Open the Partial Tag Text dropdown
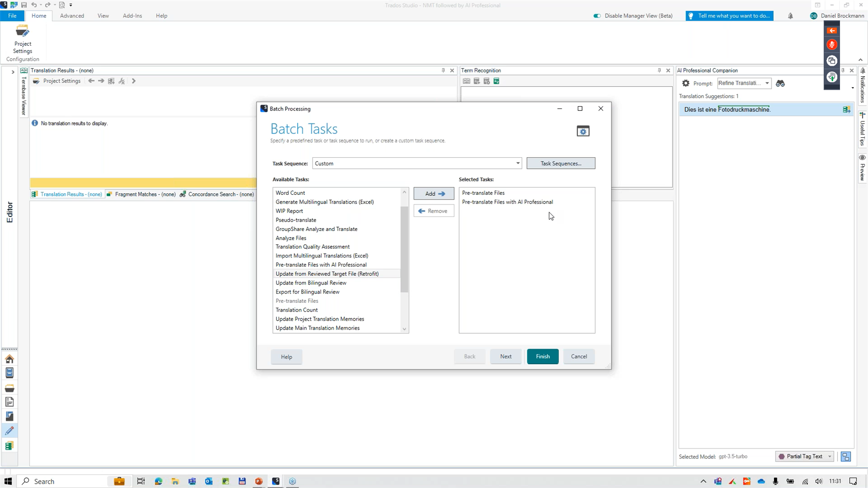This screenshot has width=868, height=488. click(x=829, y=457)
